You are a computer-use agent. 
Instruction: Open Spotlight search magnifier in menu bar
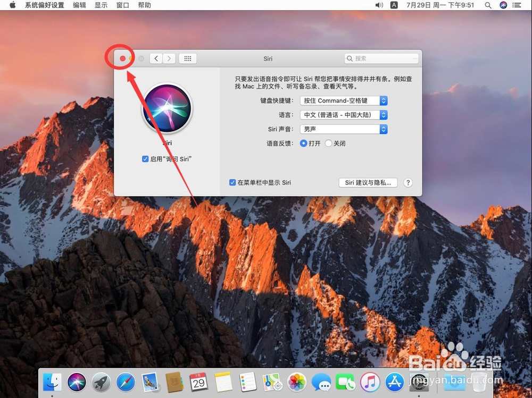pyautogui.click(x=488, y=5)
